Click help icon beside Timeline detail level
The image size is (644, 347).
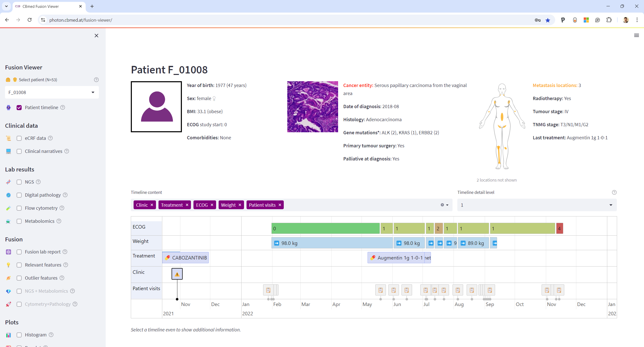[x=614, y=192]
